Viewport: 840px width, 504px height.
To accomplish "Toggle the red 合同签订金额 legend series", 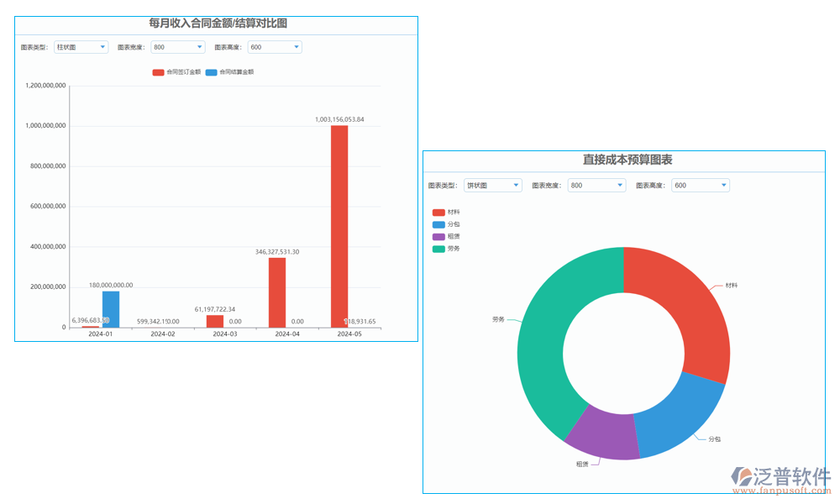I will click(176, 72).
